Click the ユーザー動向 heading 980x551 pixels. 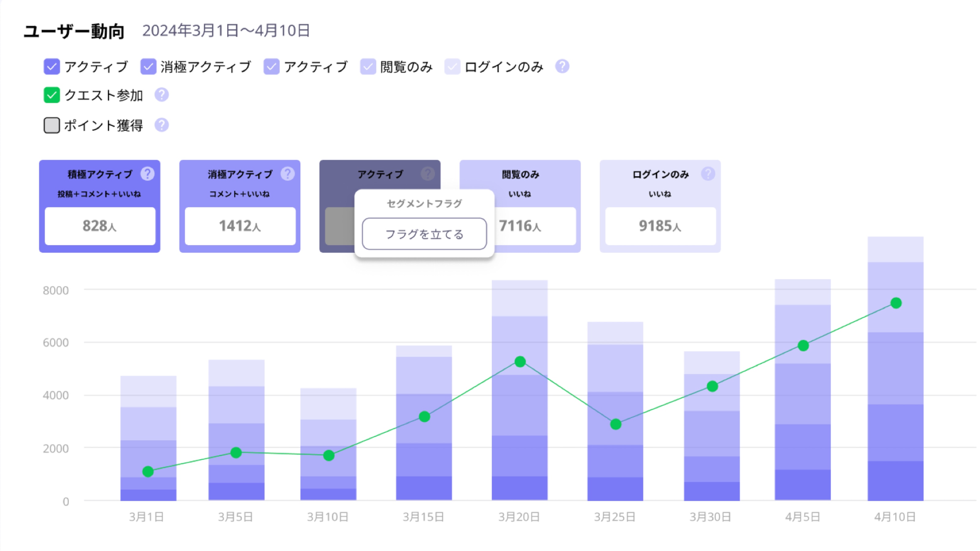(x=74, y=31)
